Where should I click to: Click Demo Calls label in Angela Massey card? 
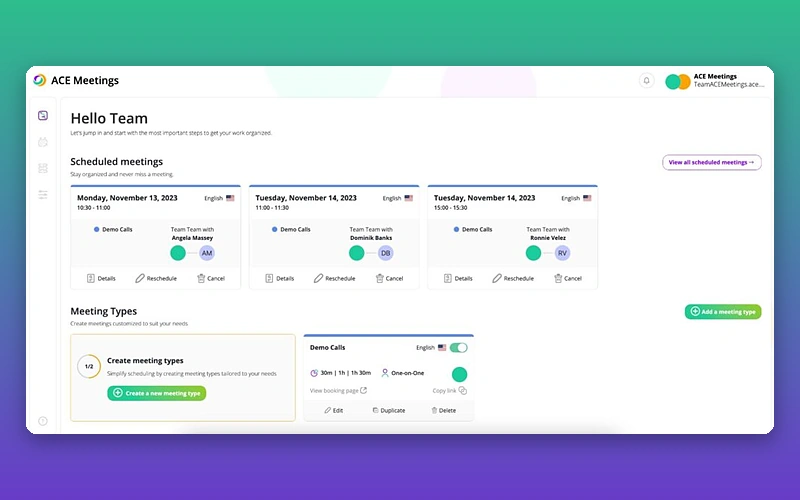117,230
